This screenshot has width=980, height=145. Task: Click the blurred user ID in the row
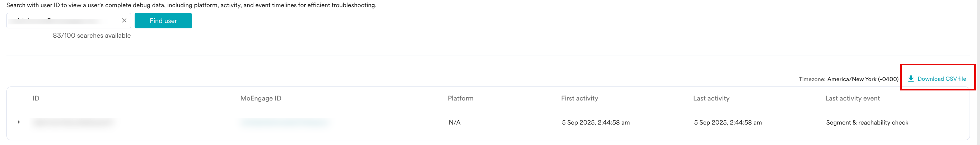point(74,122)
